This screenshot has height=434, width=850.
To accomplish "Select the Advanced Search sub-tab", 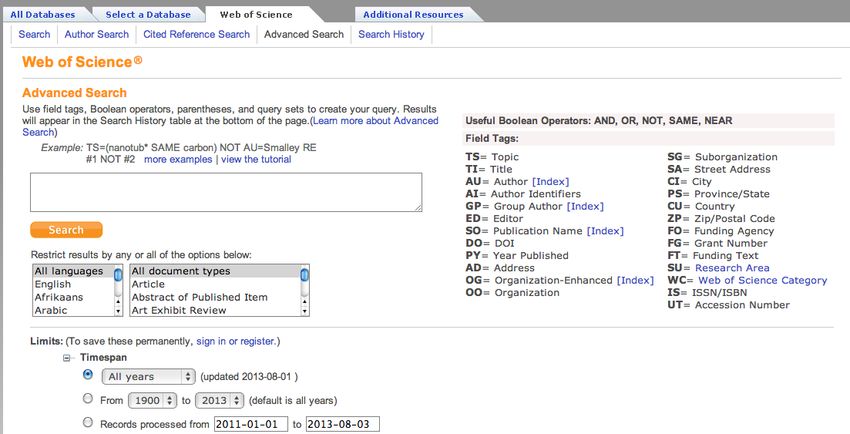I will [304, 34].
